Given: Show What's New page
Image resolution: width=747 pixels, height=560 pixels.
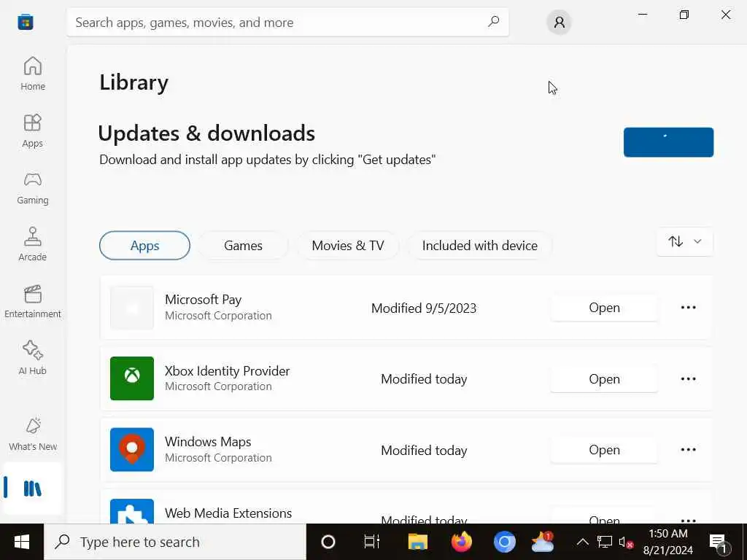Looking at the screenshot, I should 32,435.
